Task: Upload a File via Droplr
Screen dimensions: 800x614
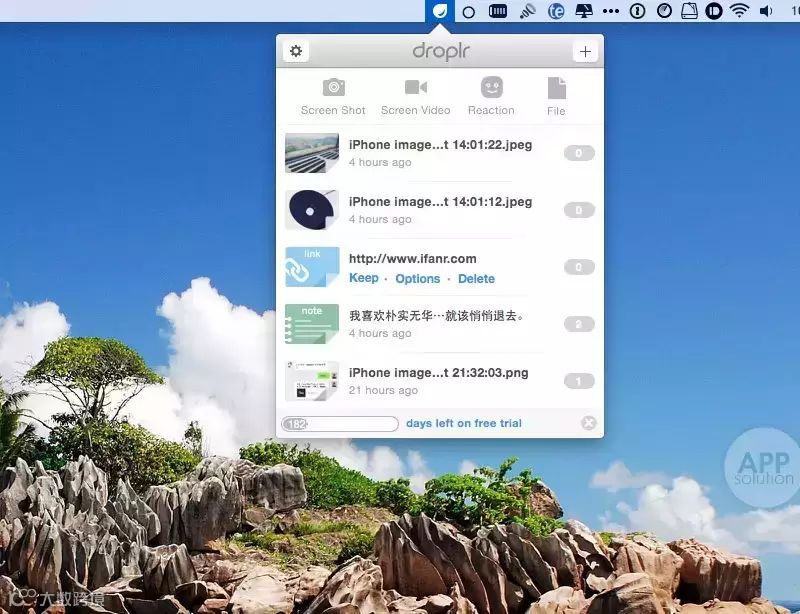Action: coord(556,97)
